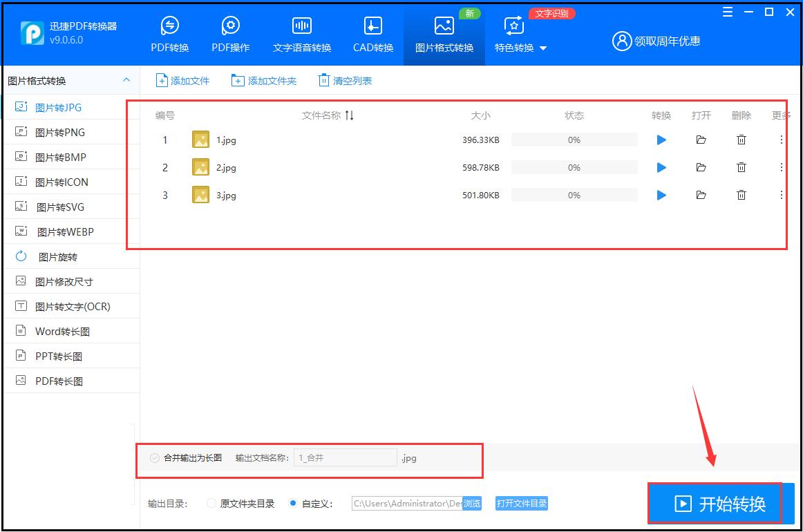Choose the 自定义 output directory option
This screenshot has width=803, height=532.
(x=294, y=504)
